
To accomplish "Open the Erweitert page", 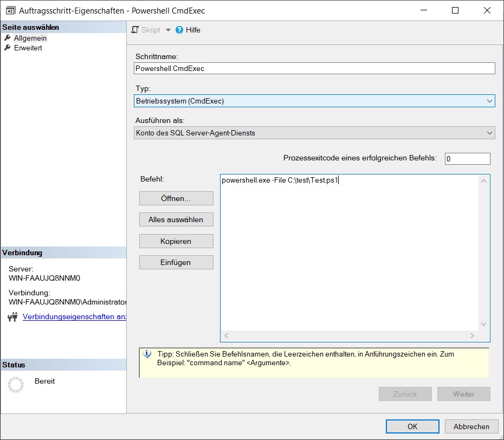I will [x=28, y=48].
